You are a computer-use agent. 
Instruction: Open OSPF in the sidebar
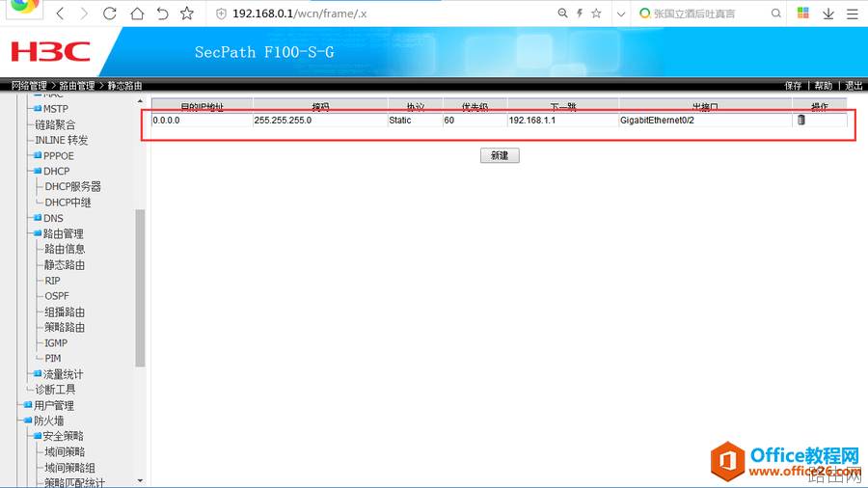[x=57, y=296]
